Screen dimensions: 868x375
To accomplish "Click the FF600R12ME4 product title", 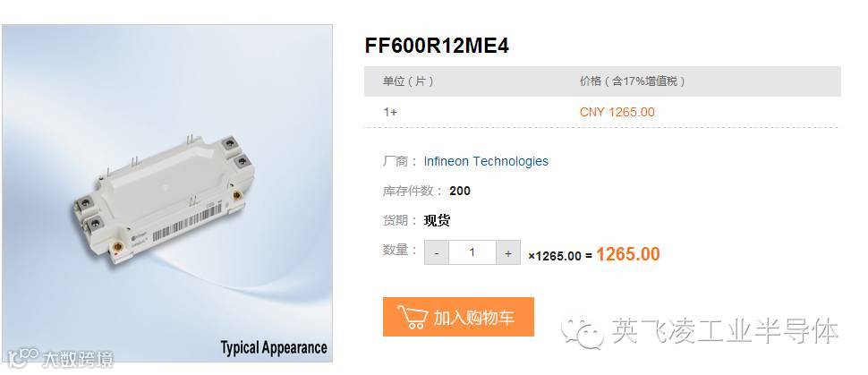I will pyautogui.click(x=437, y=46).
